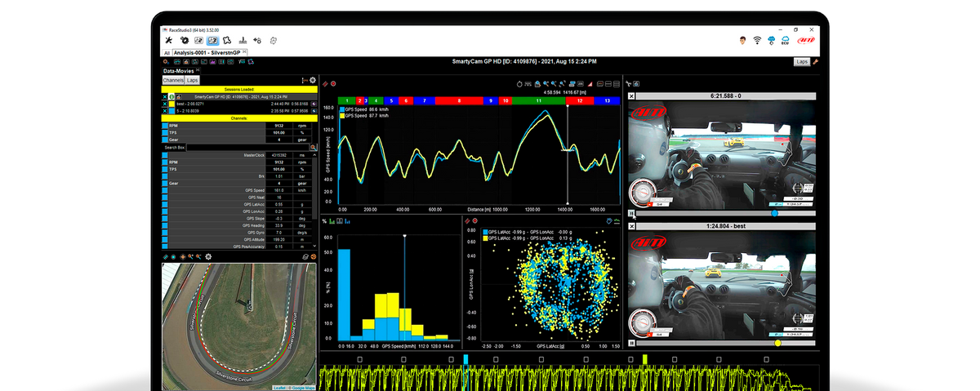Click the orange globe icon above track map
This screenshot has height=391, width=980.
(x=314, y=256)
